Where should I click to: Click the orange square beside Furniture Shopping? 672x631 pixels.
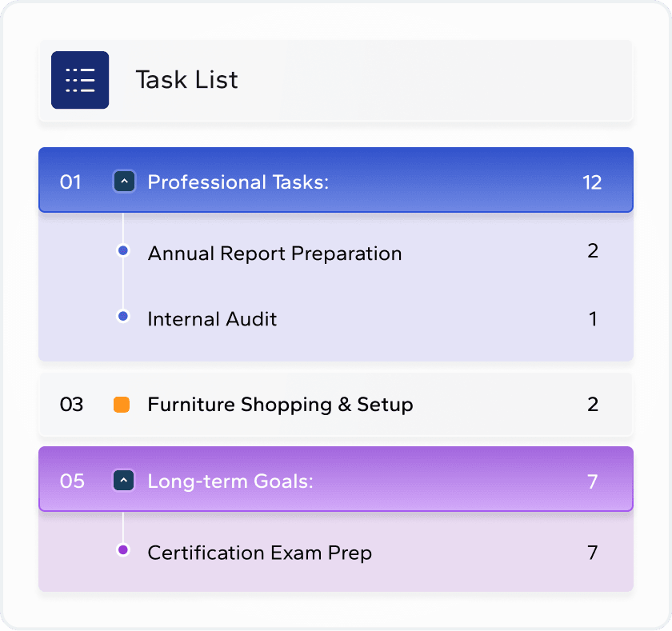tap(122, 405)
